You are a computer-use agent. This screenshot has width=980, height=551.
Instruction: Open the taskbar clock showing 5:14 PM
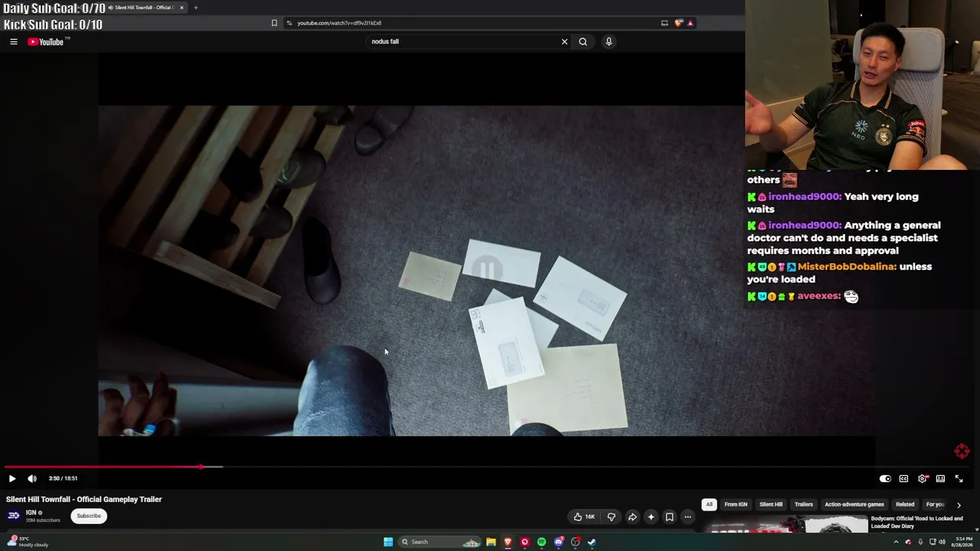(963, 542)
